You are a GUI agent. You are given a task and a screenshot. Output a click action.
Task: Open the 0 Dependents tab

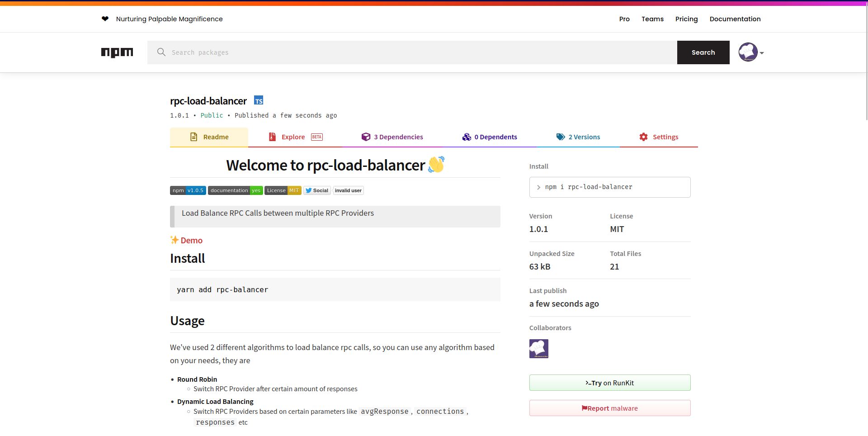[x=490, y=137]
